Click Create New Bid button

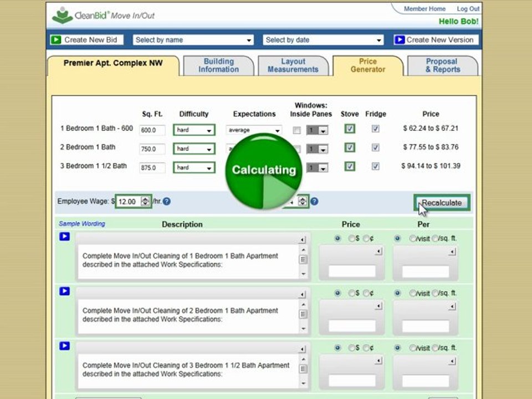pos(87,40)
